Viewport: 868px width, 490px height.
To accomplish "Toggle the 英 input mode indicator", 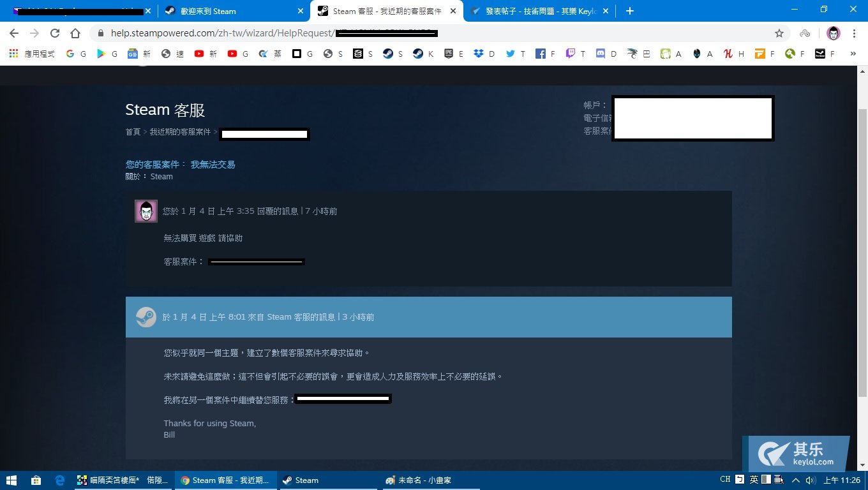I will coord(754,480).
